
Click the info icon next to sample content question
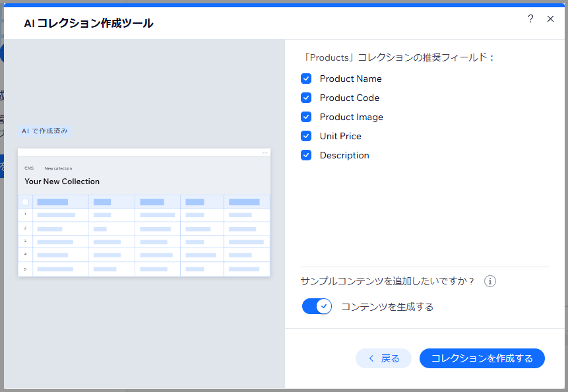click(489, 281)
